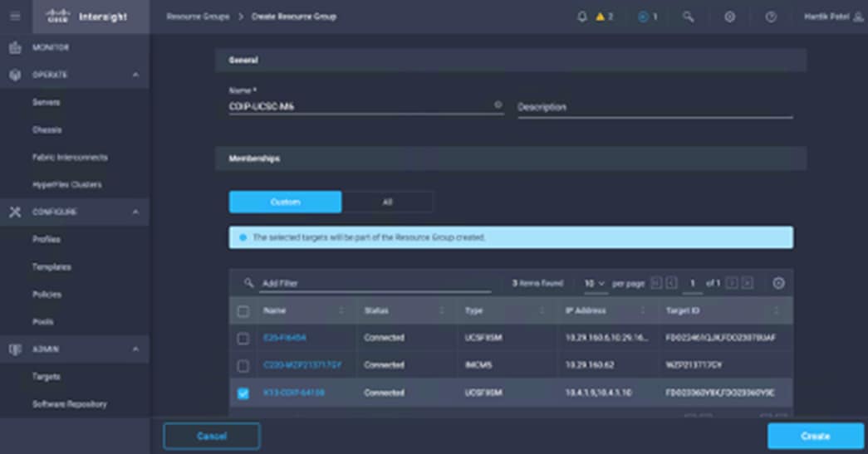Open the first target name link
This screenshot has height=454, width=868.
click(285, 337)
